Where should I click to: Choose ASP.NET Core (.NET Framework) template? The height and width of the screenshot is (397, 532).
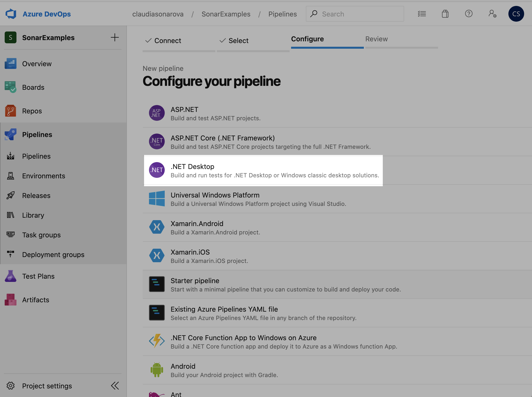[337, 142]
